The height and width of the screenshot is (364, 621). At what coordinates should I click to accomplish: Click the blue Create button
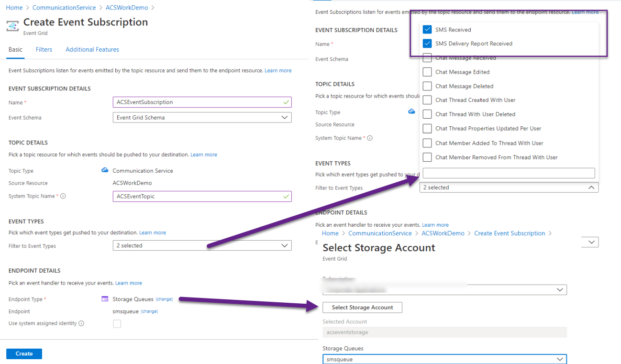click(24, 353)
